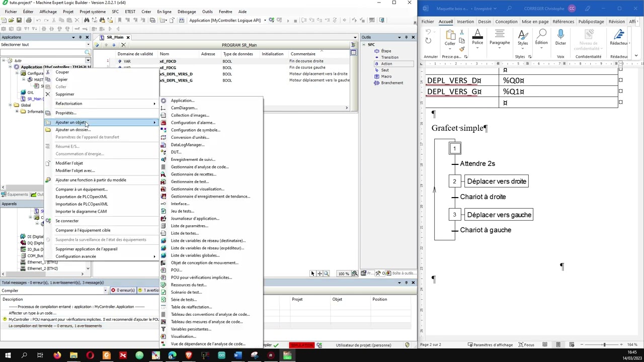644x362 pixels.
Task: Select the Branchement tool in Outils
Action: (x=392, y=83)
